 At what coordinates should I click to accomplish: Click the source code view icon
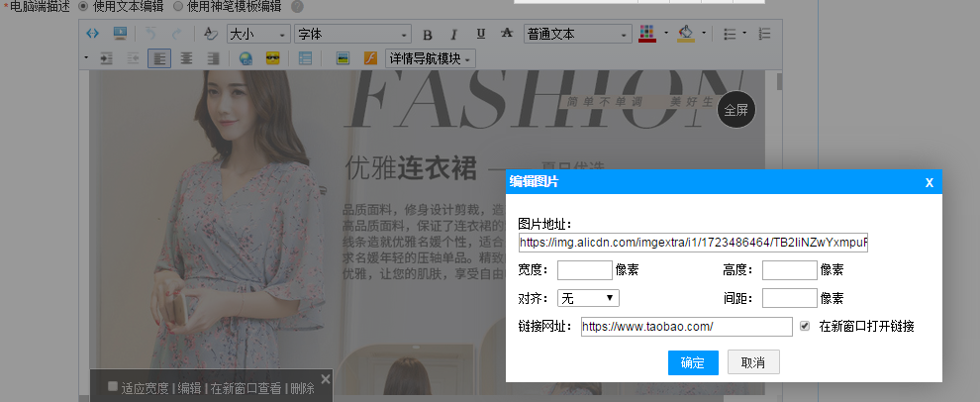pyautogui.click(x=93, y=34)
